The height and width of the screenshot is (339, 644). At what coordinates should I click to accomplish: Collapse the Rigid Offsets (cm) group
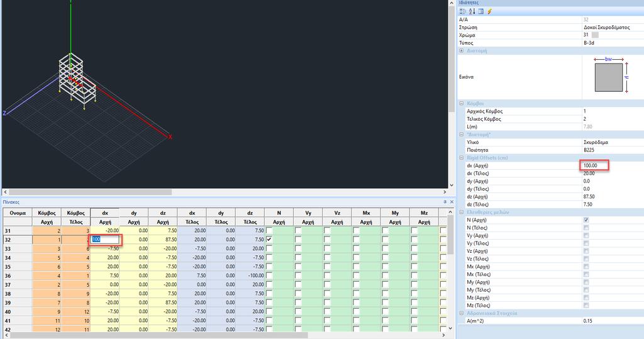point(461,158)
